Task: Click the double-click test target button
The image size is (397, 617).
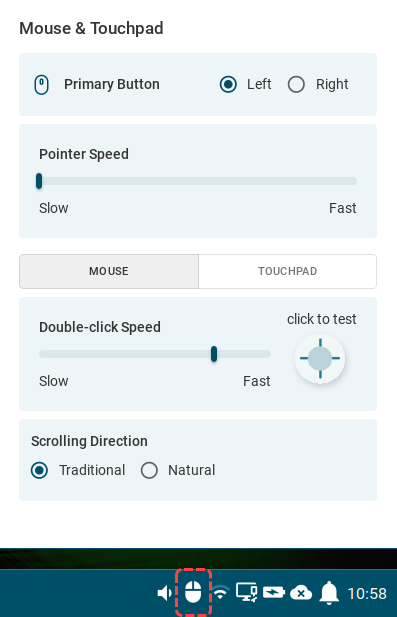Action: (x=320, y=358)
